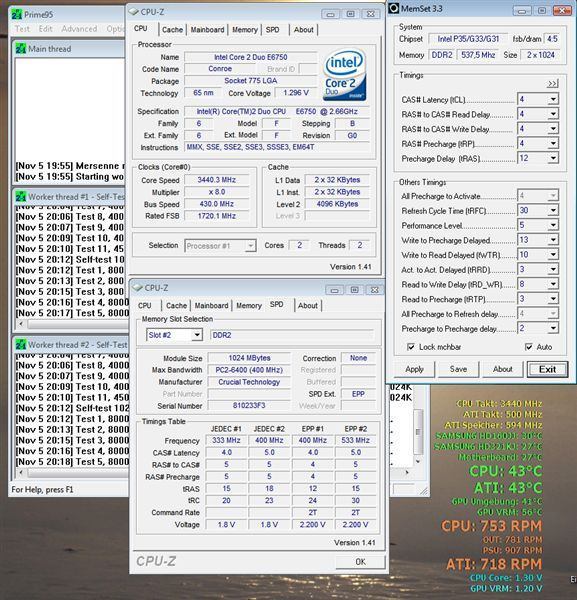Switch to Mainboard tab in upper CPU-Z
The image size is (577, 600).
click(x=207, y=29)
